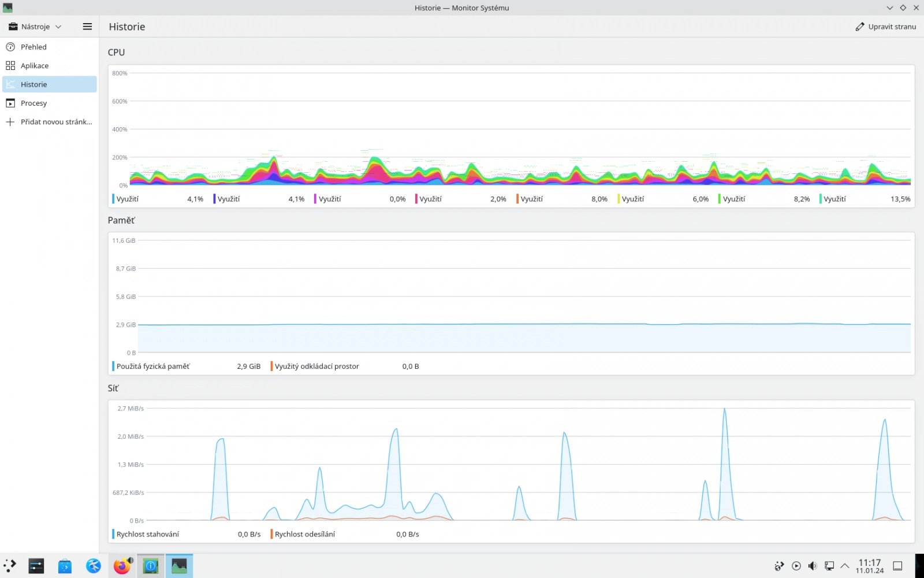924x578 pixels.
Task: Open the KDE application launcher
Action: tap(10, 566)
